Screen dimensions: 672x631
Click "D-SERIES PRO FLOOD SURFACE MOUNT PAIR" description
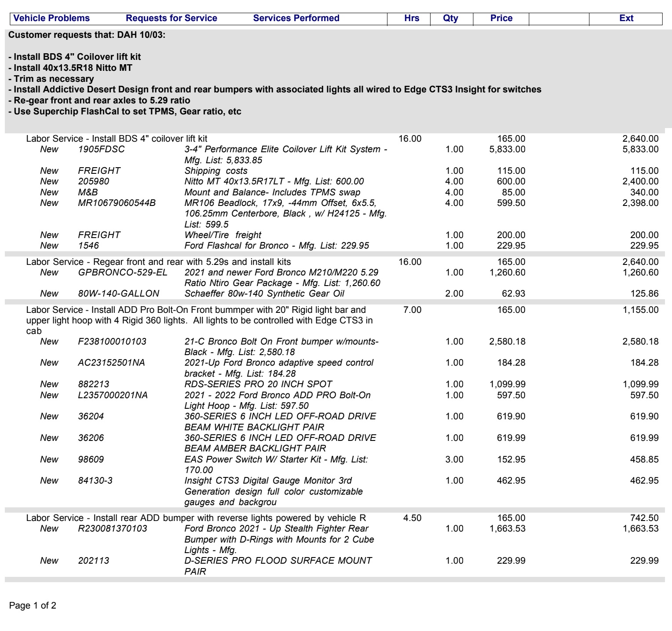[278, 566]
